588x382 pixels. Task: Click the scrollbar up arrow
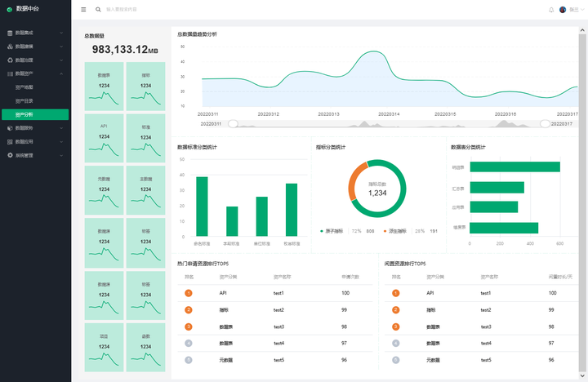[582, 30]
